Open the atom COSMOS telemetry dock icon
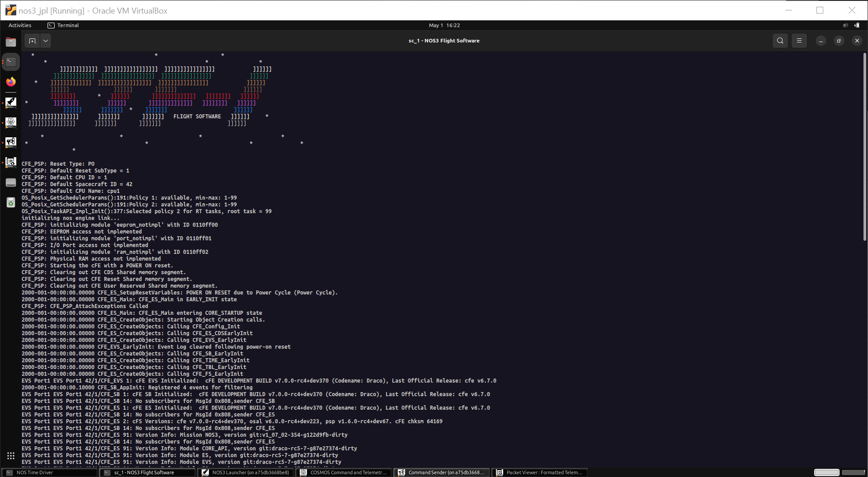The height and width of the screenshot is (477, 868). pyautogui.click(x=11, y=122)
